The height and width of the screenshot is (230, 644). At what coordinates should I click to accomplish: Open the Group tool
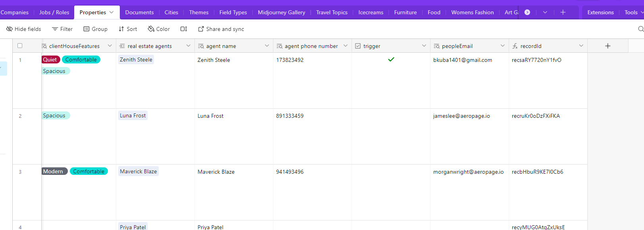click(95, 29)
